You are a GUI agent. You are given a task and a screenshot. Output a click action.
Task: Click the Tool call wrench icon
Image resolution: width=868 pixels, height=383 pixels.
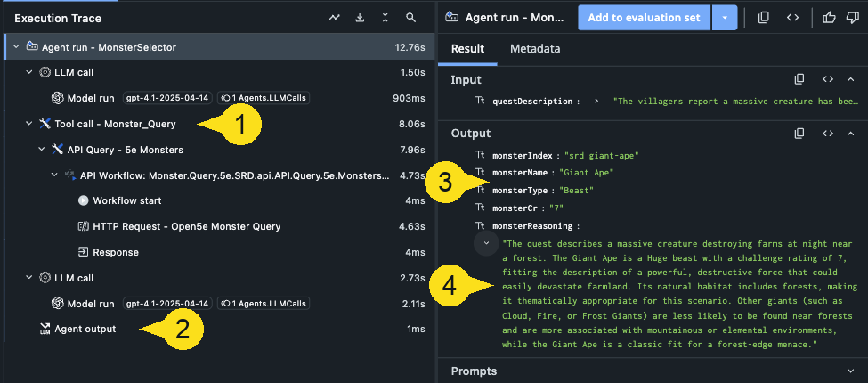coord(45,124)
